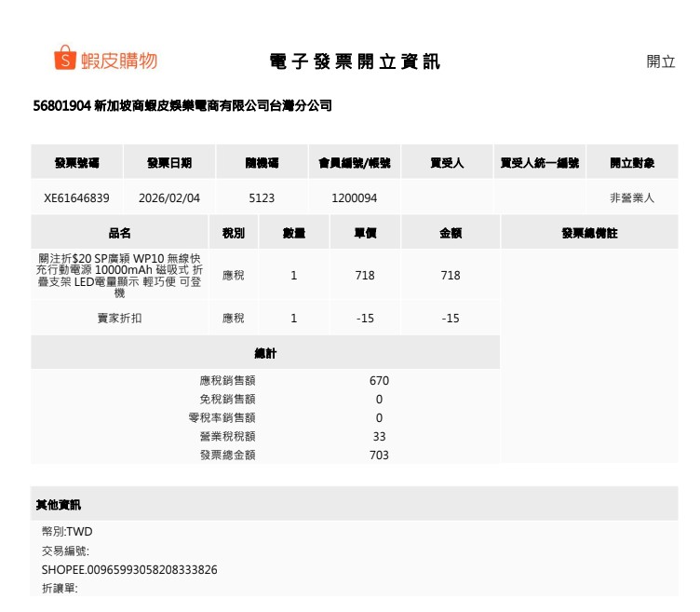
Task: Click the 品名 column header
Action: pos(120,234)
